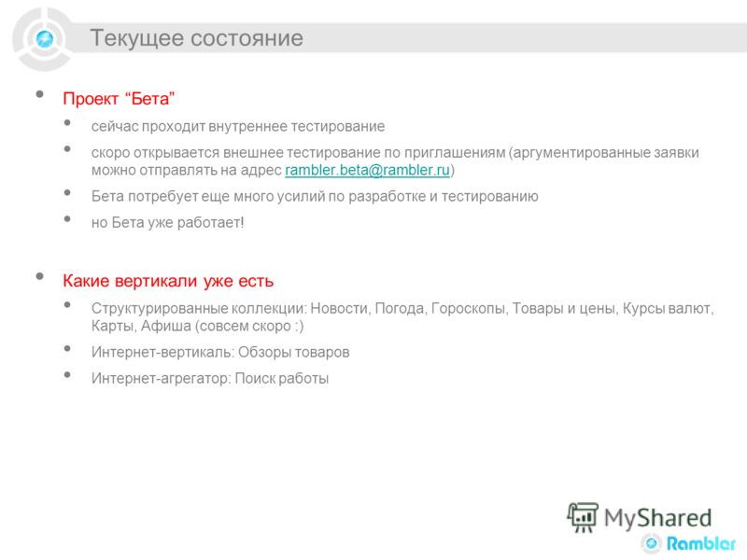The image size is (747, 560).
Task: Select the line "Интернет-агрегатор: Поиск работы"
Action: 210,379
